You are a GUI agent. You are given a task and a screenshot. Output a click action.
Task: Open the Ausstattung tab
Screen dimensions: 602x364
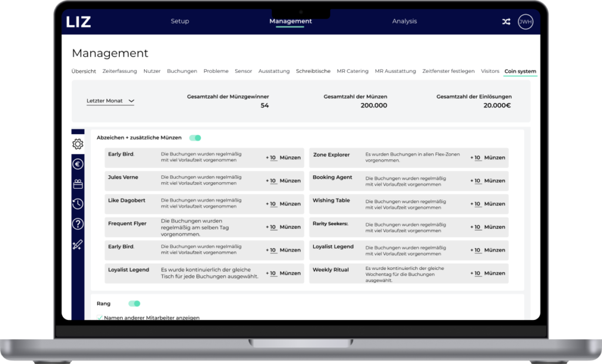(274, 71)
